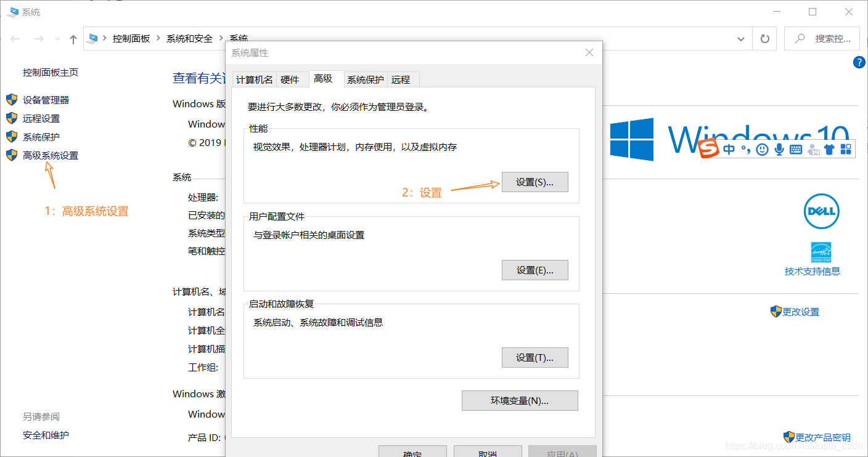Go forward in navigation history
This screenshot has height=457, width=868.
point(39,39)
